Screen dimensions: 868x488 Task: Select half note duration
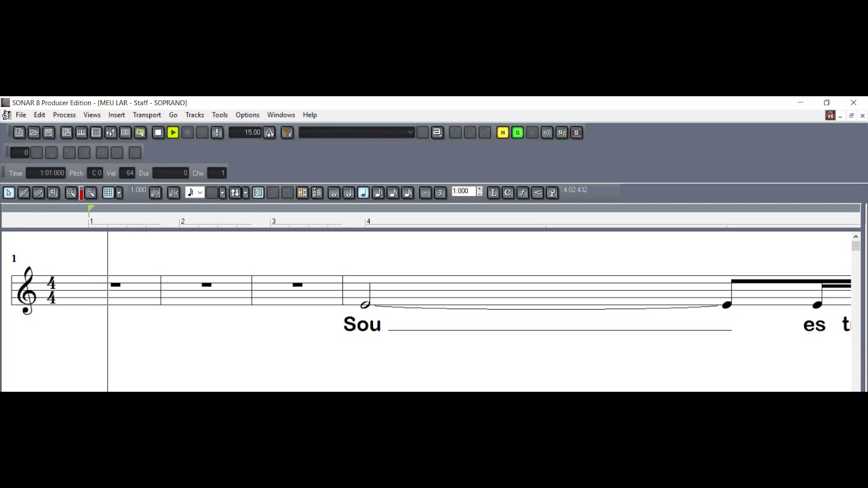[349, 193]
